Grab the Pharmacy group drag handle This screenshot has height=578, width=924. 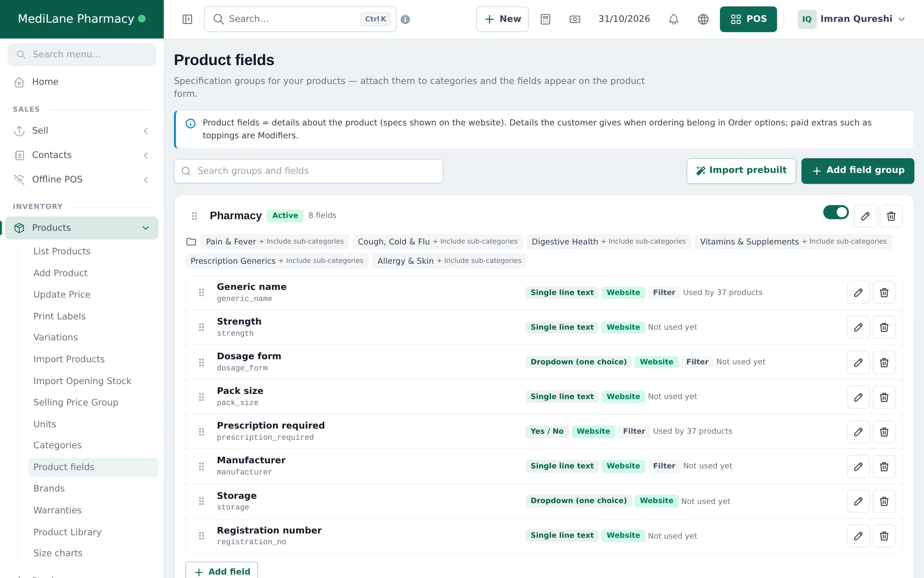194,216
